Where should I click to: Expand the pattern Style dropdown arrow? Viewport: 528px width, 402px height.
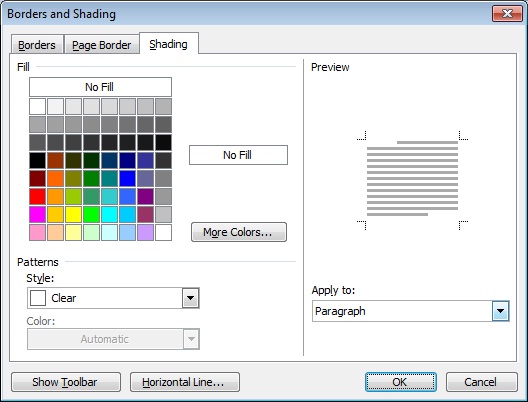pyautogui.click(x=191, y=298)
